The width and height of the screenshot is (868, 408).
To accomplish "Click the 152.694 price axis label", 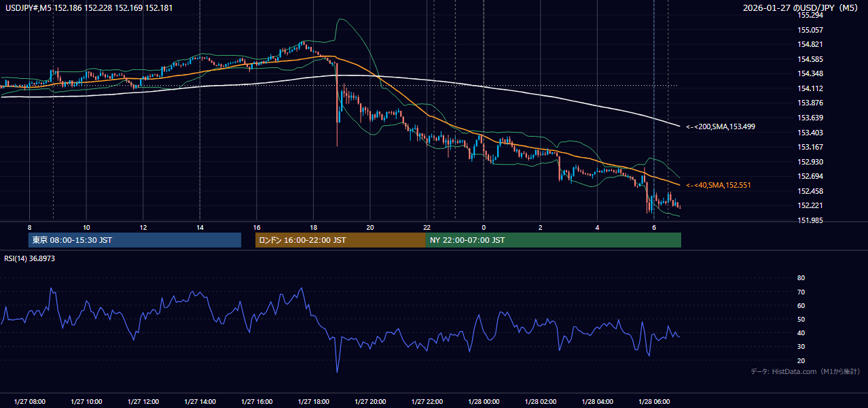I will point(810,176).
